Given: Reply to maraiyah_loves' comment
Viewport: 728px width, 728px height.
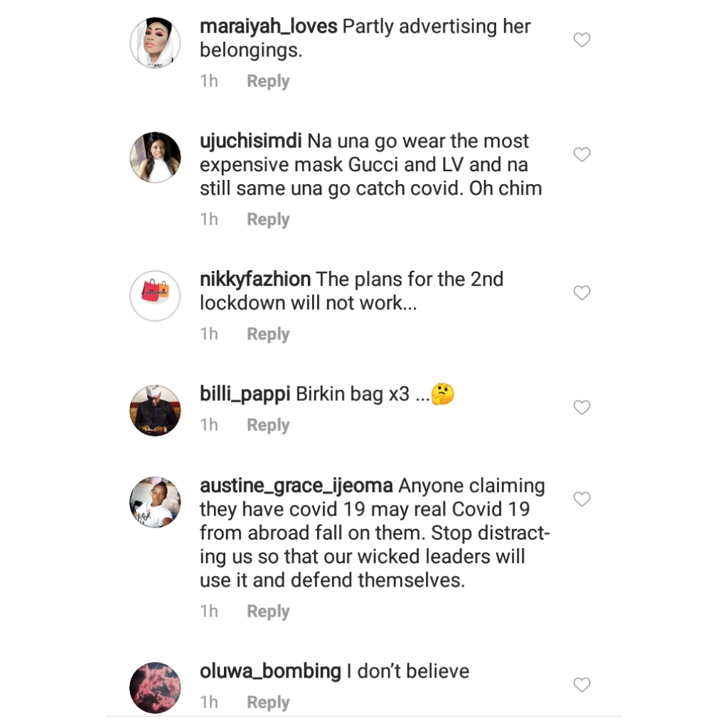Looking at the screenshot, I should [268, 80].
